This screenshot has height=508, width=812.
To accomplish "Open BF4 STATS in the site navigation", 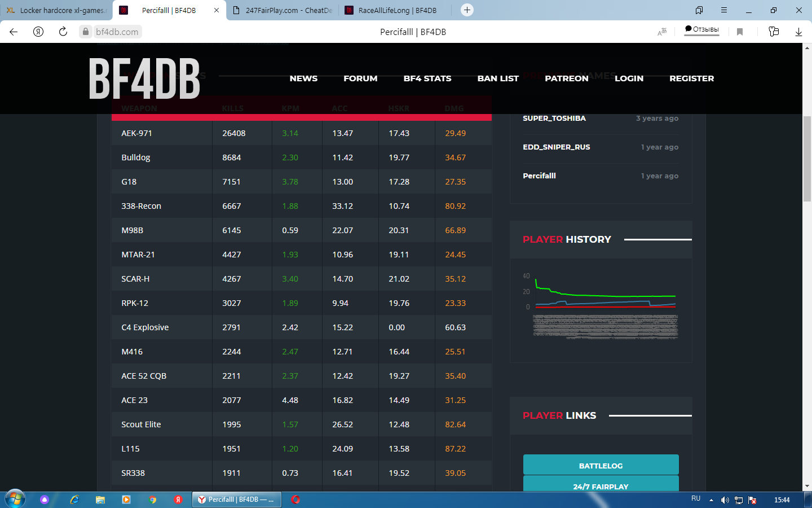I will click(x=427, y=78).
